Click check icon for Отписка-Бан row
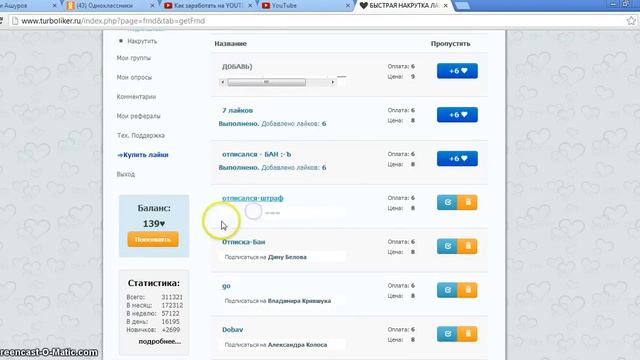 pos(447,246)
